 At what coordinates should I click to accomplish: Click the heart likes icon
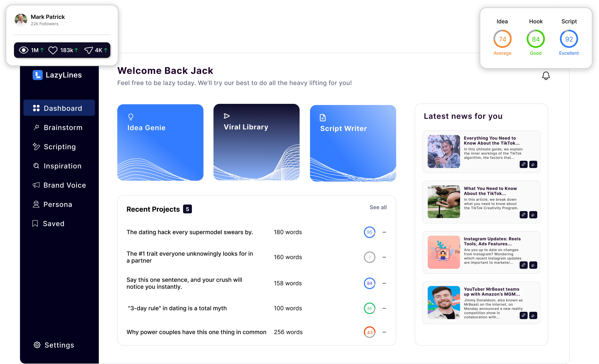pyautogui.click(x=53, y=50)
